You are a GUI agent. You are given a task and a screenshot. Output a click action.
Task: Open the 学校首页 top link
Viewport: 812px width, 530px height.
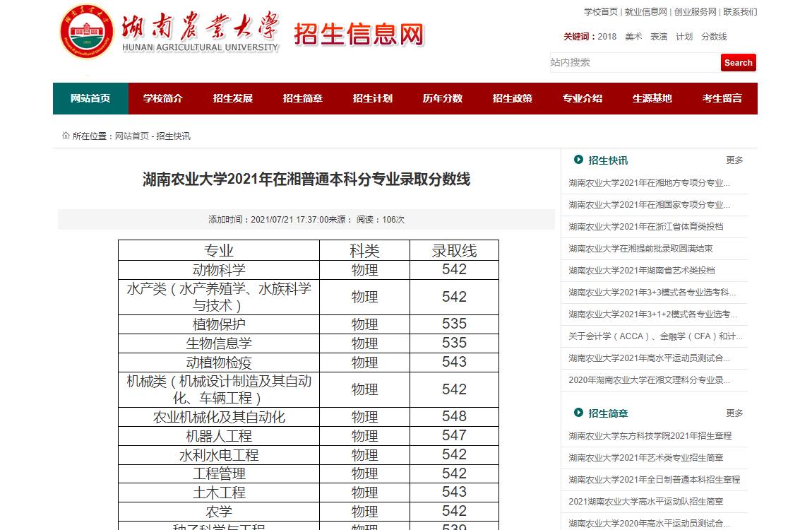coord(601,12)
